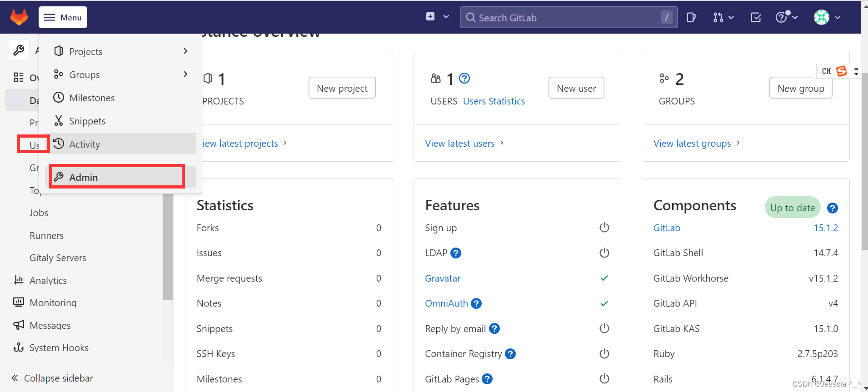The height and width of the screenshot is (392, 868).
Task: Open the Issues icon in top bar
Action: pyautogui.click(x=691, y=17)
